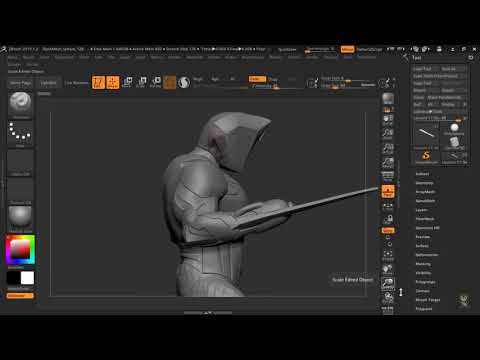Click the Rotate edited object icon
The width and height of the screenshot is (480, 360).
click(388, 297)
